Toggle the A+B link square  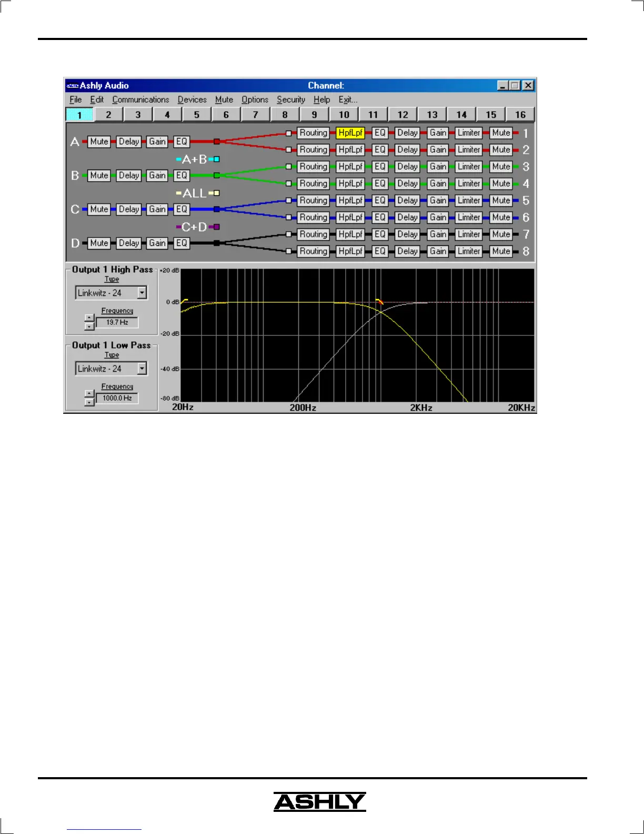point(217,159)
